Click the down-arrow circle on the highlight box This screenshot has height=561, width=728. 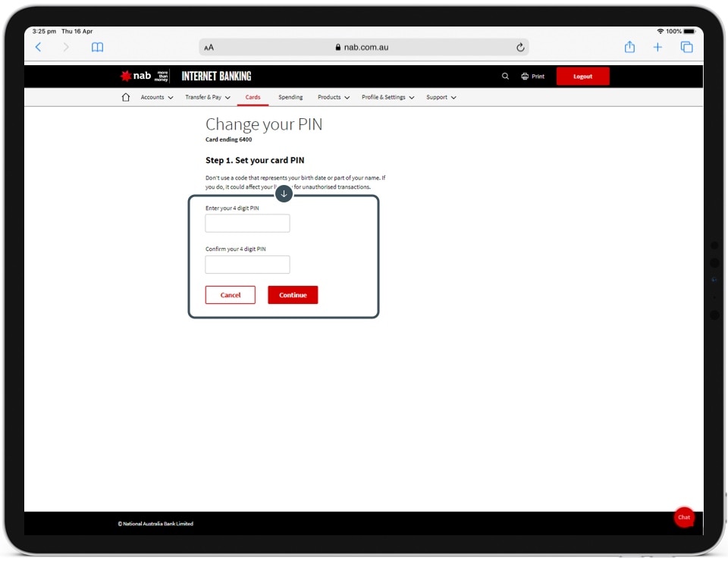284,194
